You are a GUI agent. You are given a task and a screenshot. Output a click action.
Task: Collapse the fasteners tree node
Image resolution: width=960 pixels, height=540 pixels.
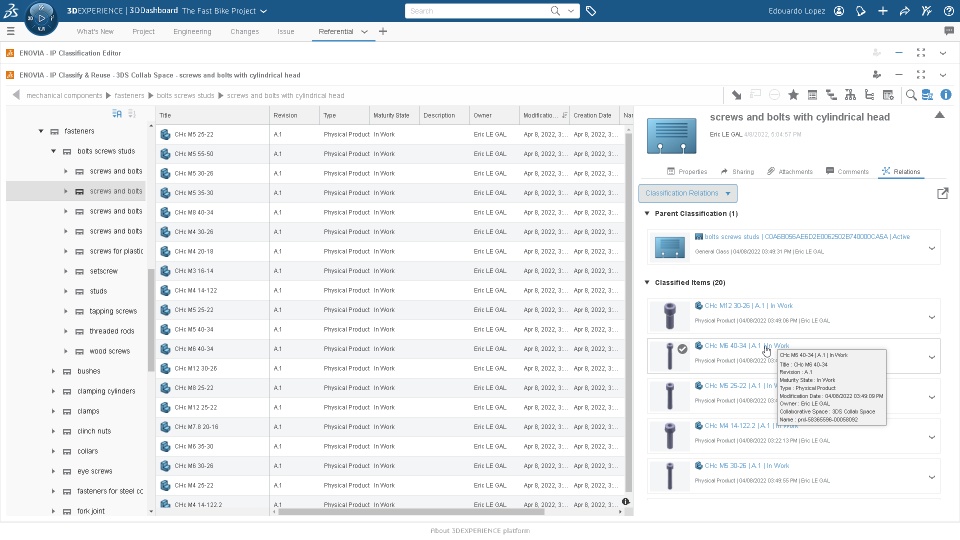(x=41, y=131)
